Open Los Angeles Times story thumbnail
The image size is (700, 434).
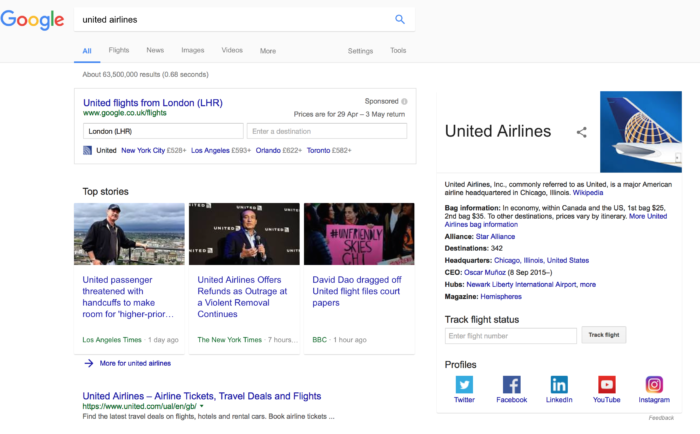pyautogui.click(x=129, y=234)
